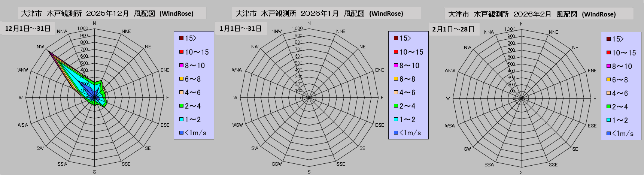Click the red 10～15 swatch in January legend
The width and height of the screenshot is (644, 175).
pyautogui.click(x=396, y=52)
